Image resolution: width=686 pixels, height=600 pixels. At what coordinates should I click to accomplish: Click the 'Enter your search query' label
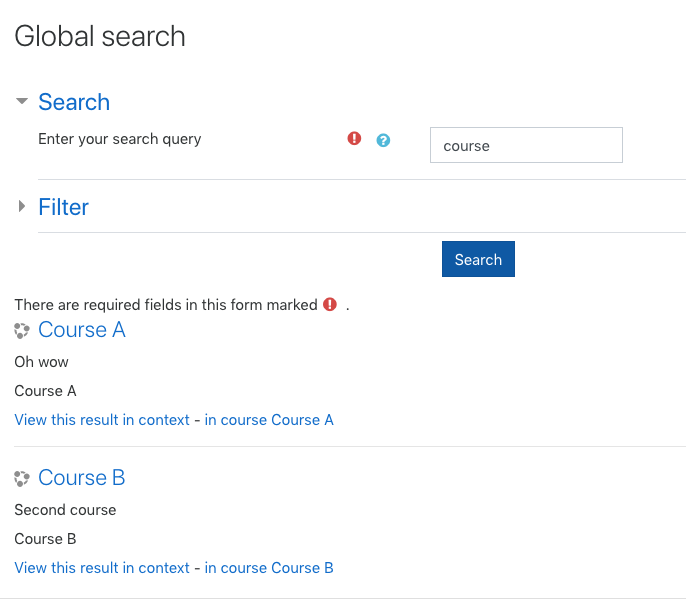click(119, 139)
